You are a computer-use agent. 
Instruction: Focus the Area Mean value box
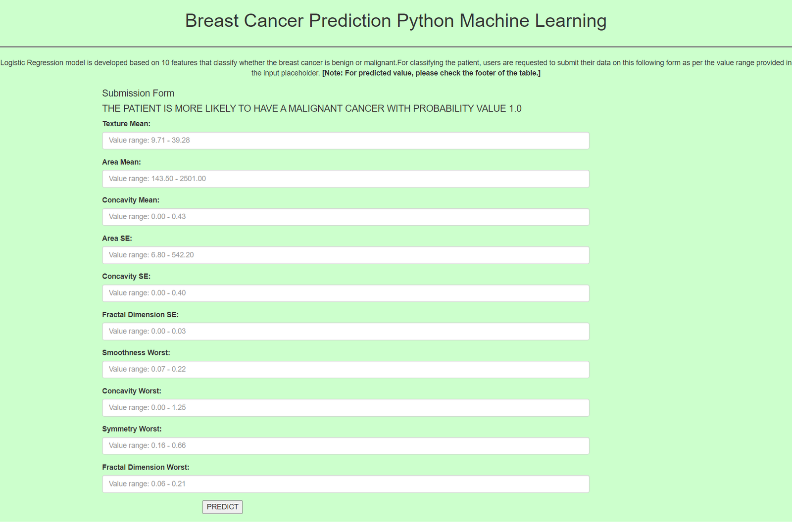(346, 179)
